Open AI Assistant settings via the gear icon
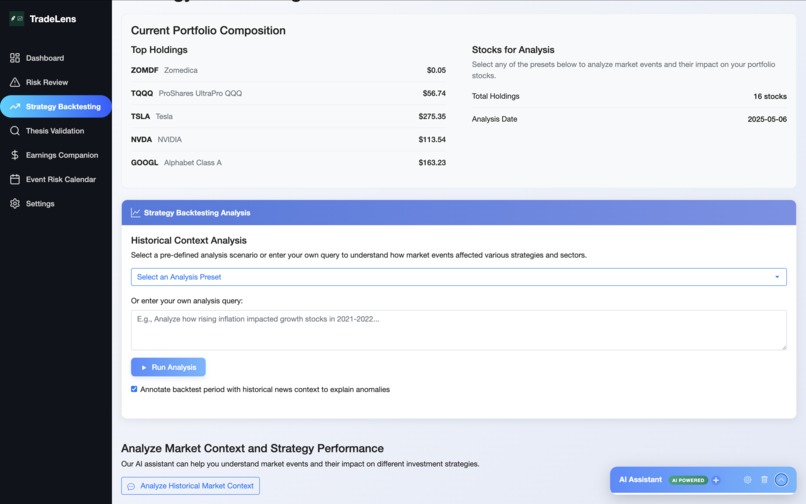806x504 pixels. pos(747,479)
